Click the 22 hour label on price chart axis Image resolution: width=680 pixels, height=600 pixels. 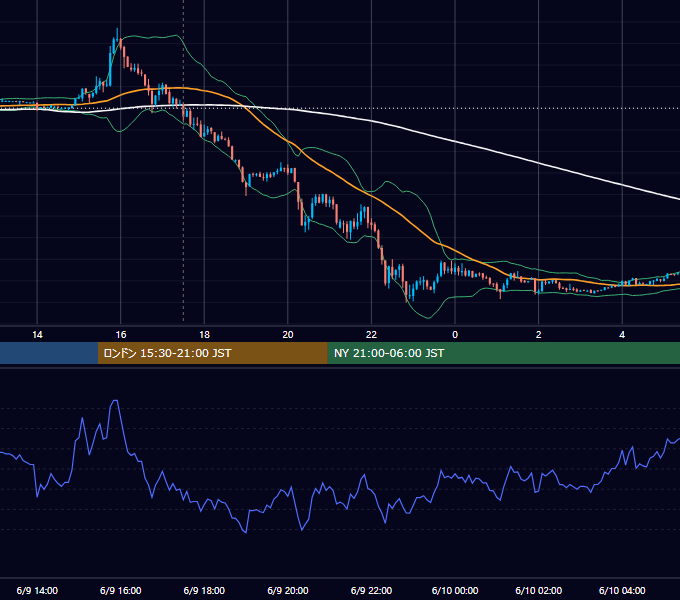371,335
